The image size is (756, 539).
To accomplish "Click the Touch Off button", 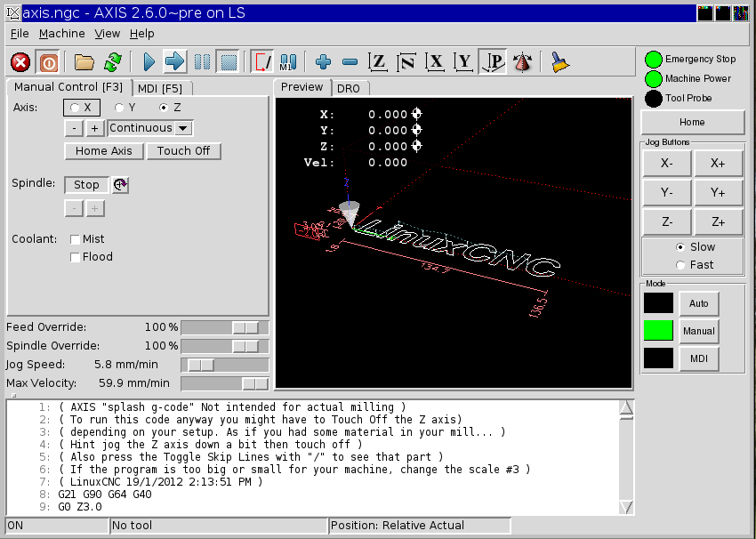I will click(x=184, y=151).
